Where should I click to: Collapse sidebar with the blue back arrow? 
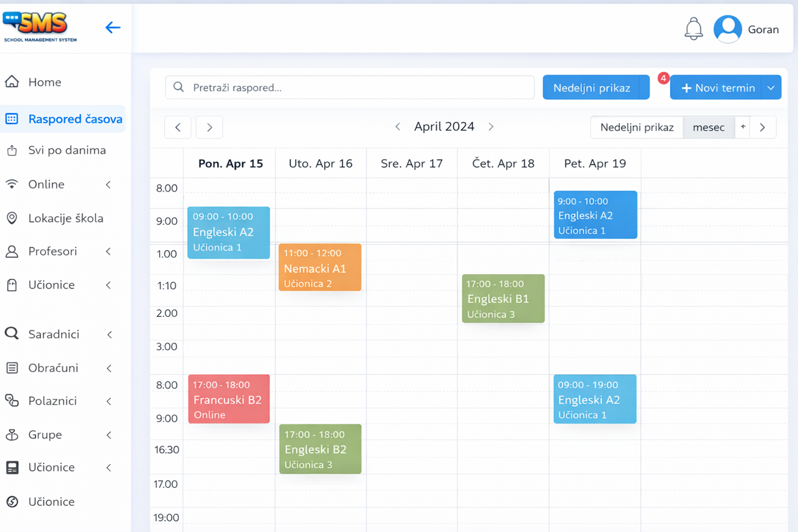112,27
